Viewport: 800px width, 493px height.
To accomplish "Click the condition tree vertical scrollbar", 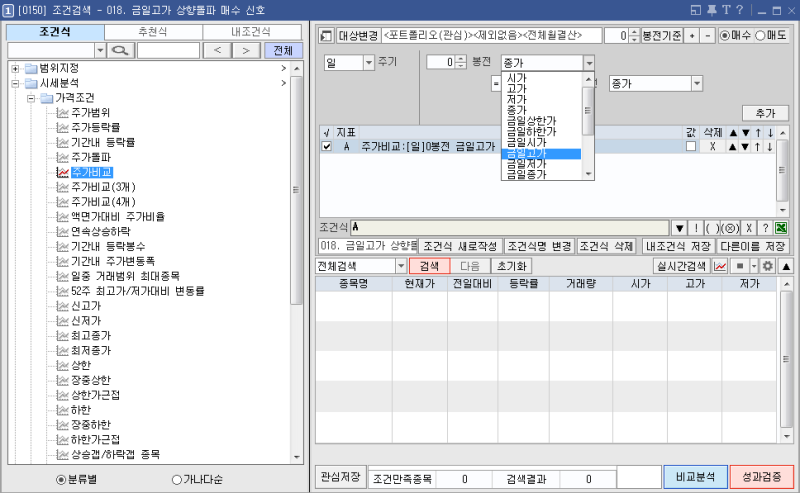I will [x=296, y=262].
